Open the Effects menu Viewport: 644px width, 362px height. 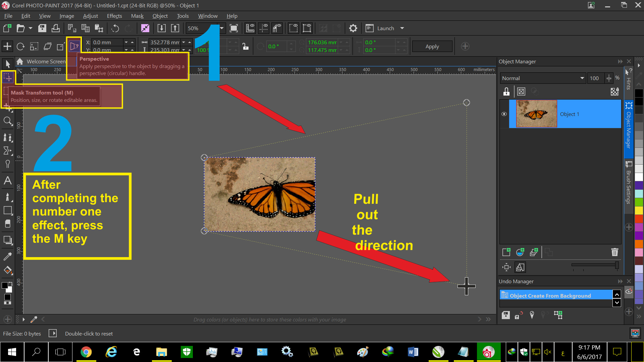114,16
